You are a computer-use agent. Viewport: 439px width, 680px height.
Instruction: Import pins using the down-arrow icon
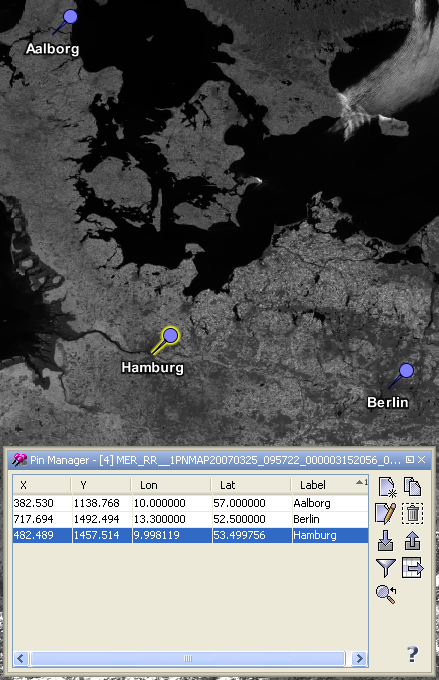(386, 541)
